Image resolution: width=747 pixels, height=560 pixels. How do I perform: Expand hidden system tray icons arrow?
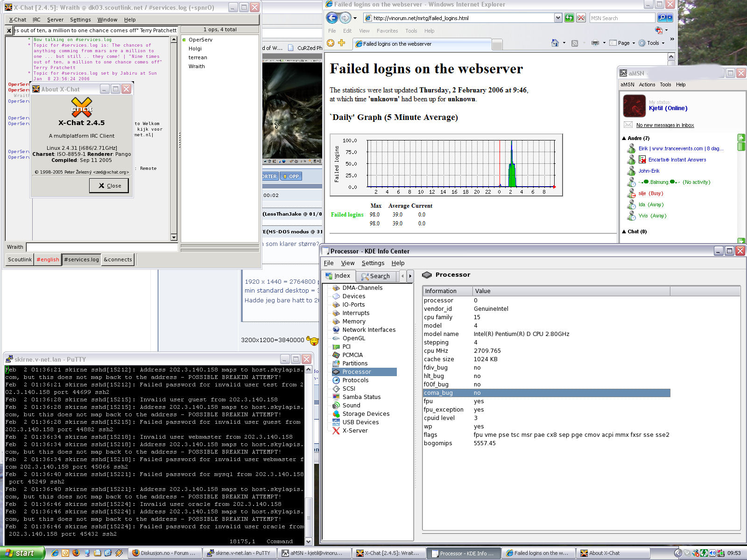click(x=678, y=553)
